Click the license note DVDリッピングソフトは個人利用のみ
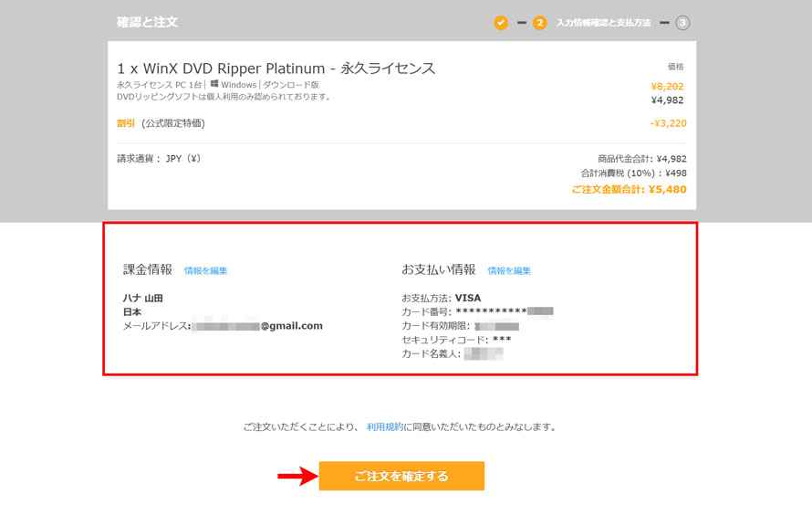The width and height of the screenshot is (812, 505). click(x=224, y=97)
